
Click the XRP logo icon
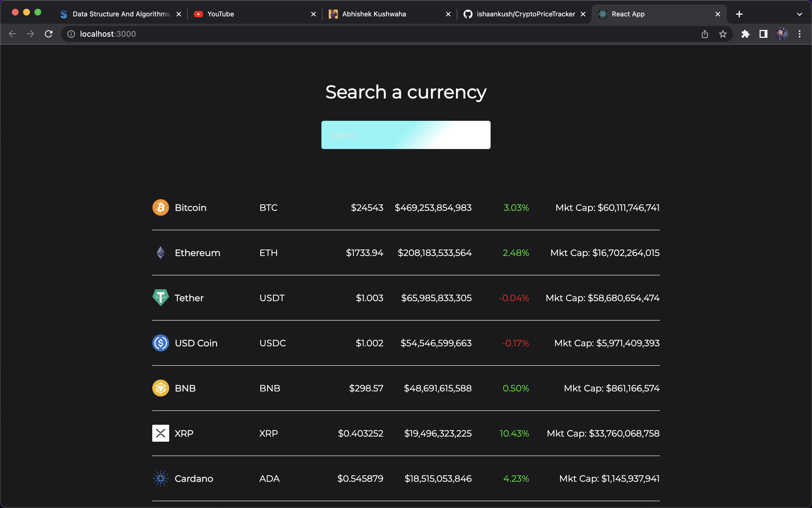tap(160, 433)
